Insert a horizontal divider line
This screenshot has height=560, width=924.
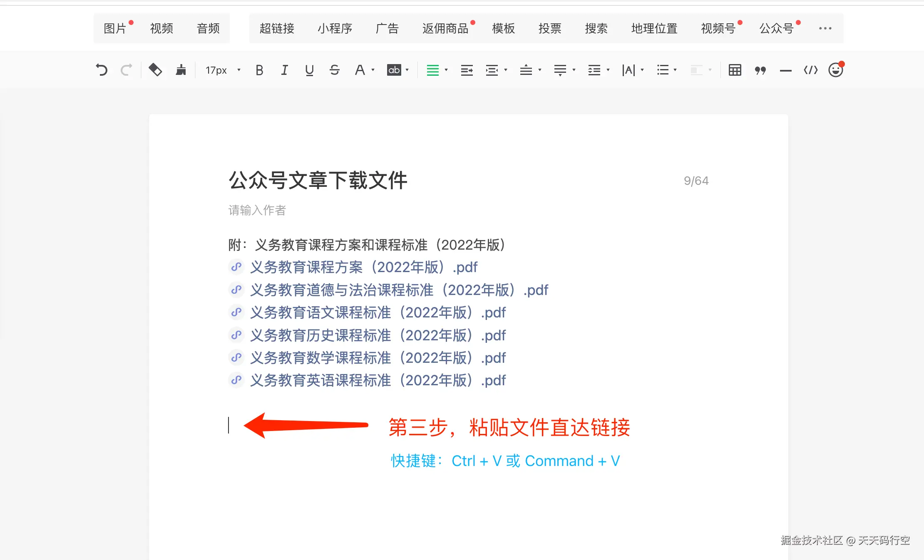click(785, 71)
